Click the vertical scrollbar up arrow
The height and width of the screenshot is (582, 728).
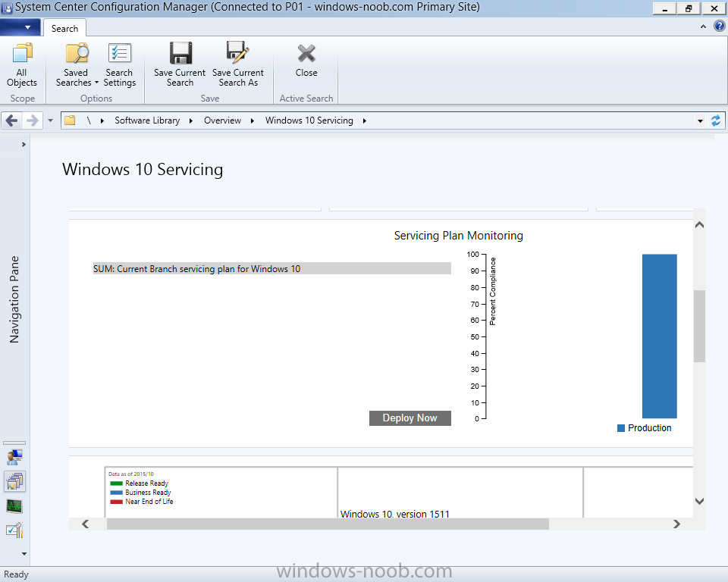[x=699, y=225]
